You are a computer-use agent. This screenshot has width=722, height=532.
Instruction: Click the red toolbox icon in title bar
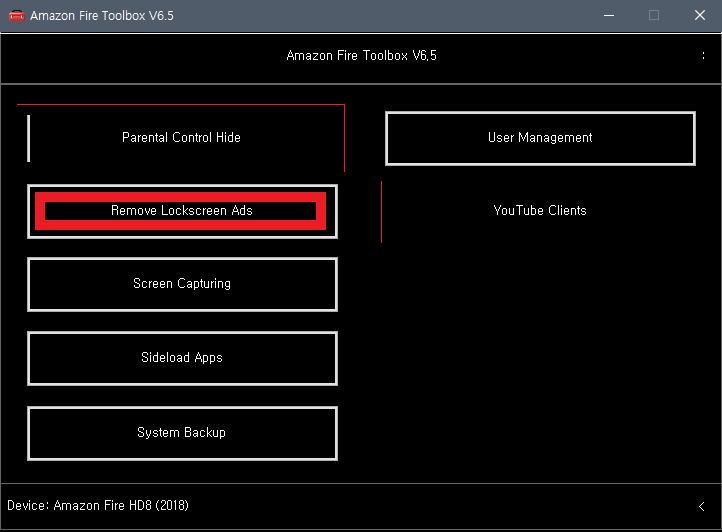coord(17,15)
